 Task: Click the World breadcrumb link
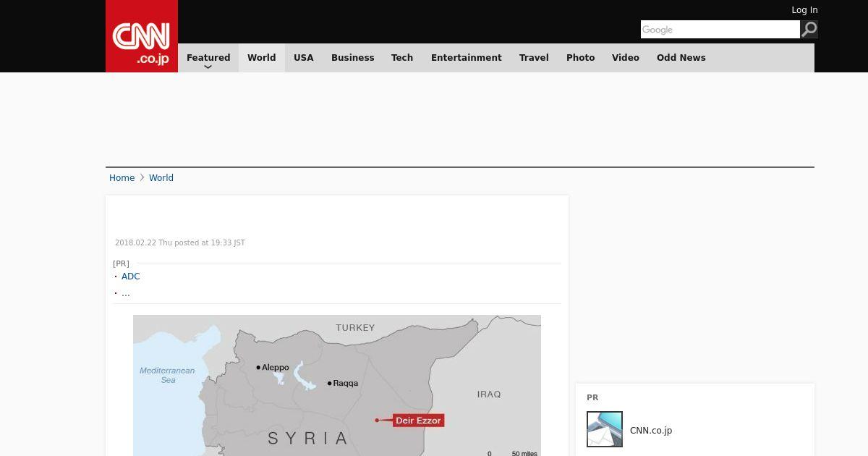(161, 178)
